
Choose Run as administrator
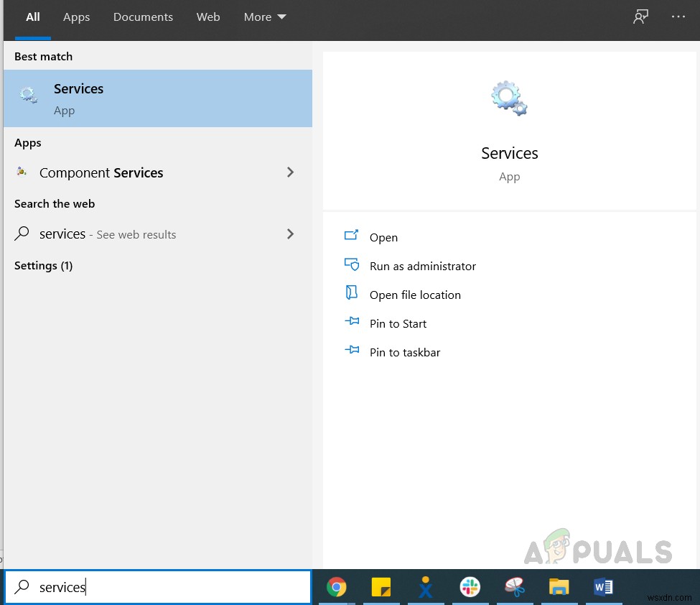click(422, 267)
